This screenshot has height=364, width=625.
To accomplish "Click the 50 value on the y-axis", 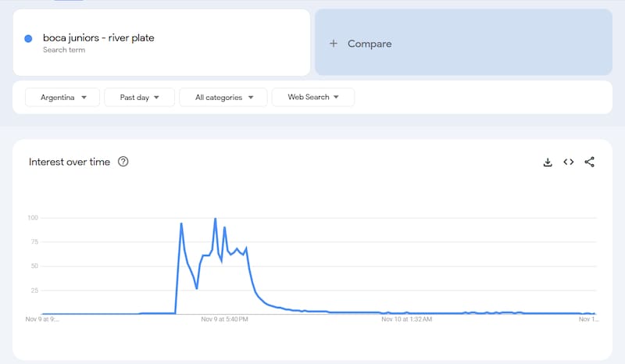I will pos(34,266).
